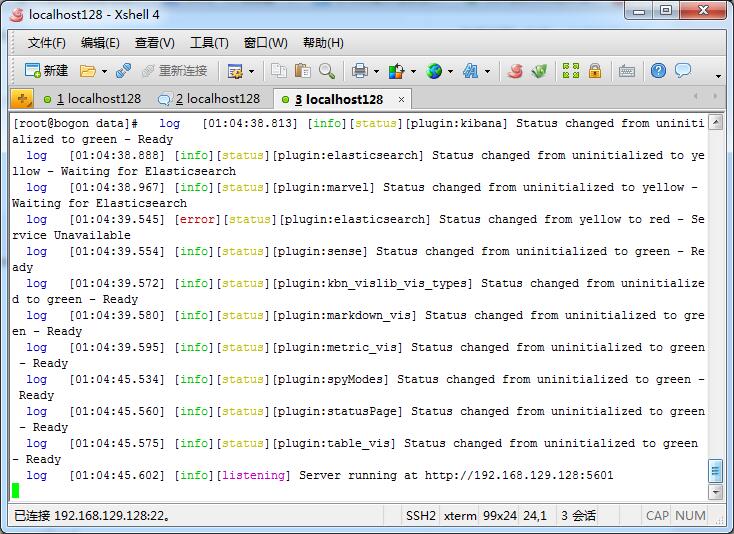
Task: Open Help with the blue question icon
Action: pyautogui.click(x=658, y=71)
